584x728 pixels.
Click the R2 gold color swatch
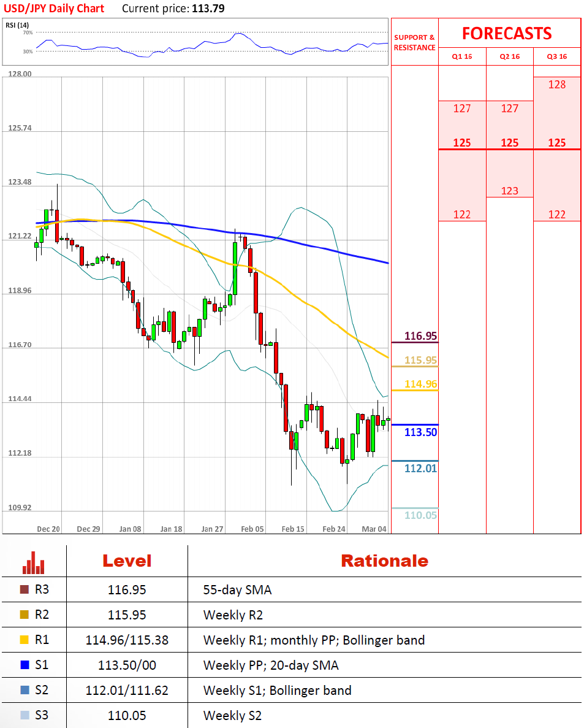coord(25,615)
